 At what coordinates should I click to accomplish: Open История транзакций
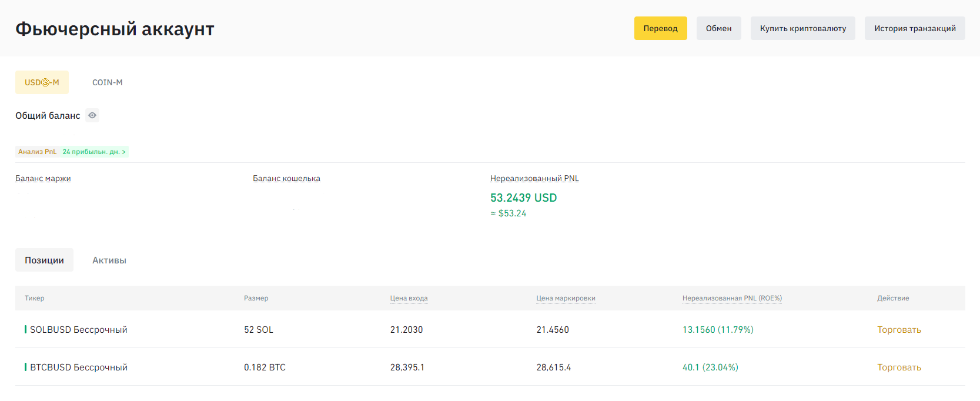click(x=914, y=28)
